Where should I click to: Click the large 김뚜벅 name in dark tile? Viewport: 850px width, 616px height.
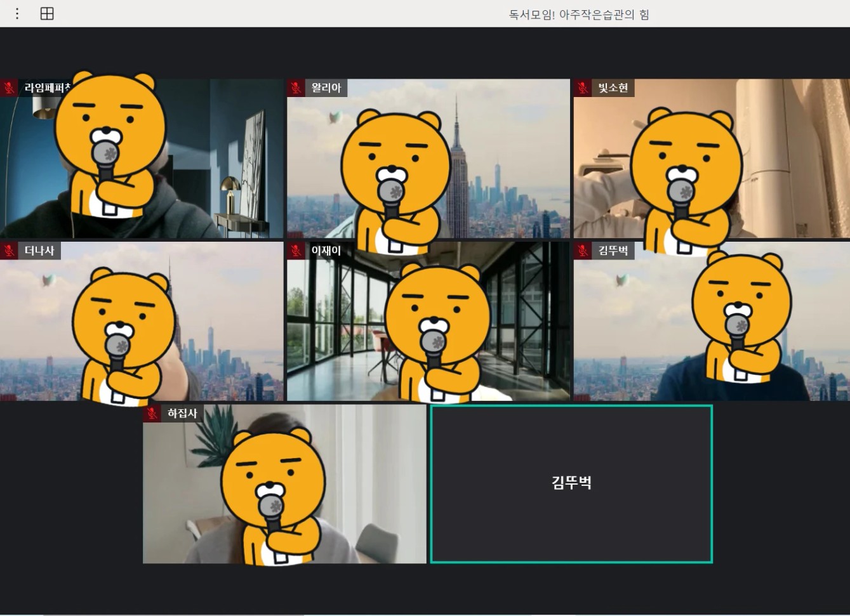pos(571,482)
